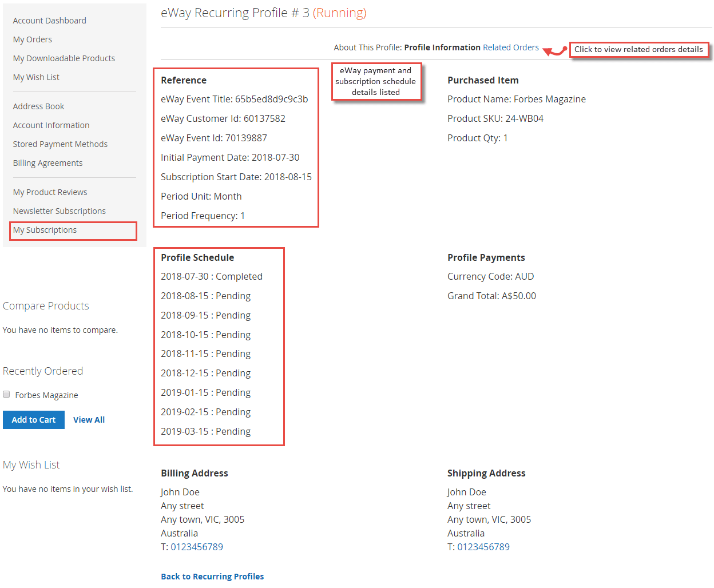Switch to the Related Orders tab
Viewport: 714px width, 588px height.
510,47
